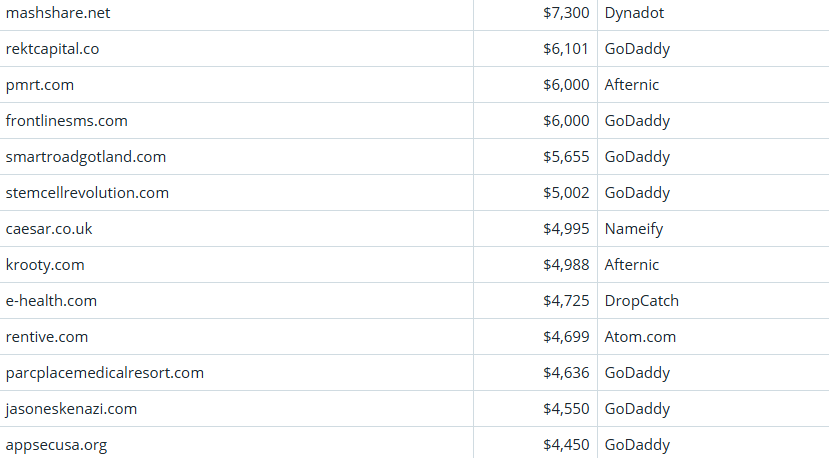The width and height of the screenshot is (829, 458).
Task: Click the DropCatch venue name
Action: [642, 301]
